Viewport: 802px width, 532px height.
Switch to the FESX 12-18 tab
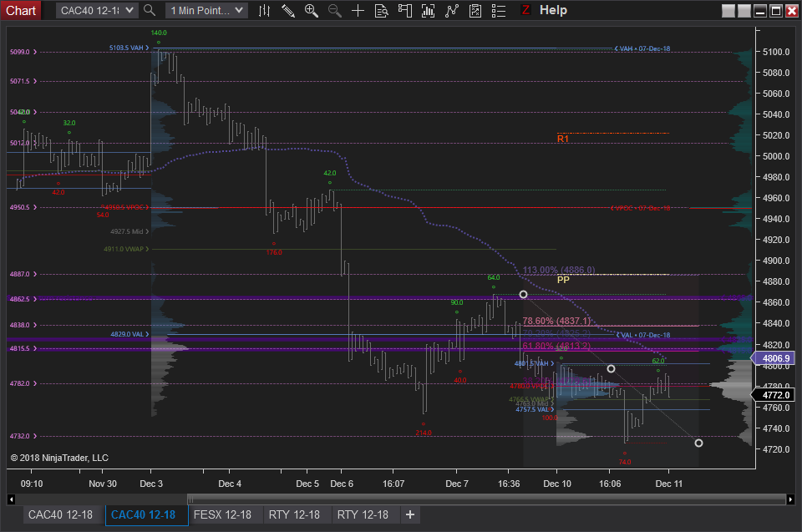point(222,514)
